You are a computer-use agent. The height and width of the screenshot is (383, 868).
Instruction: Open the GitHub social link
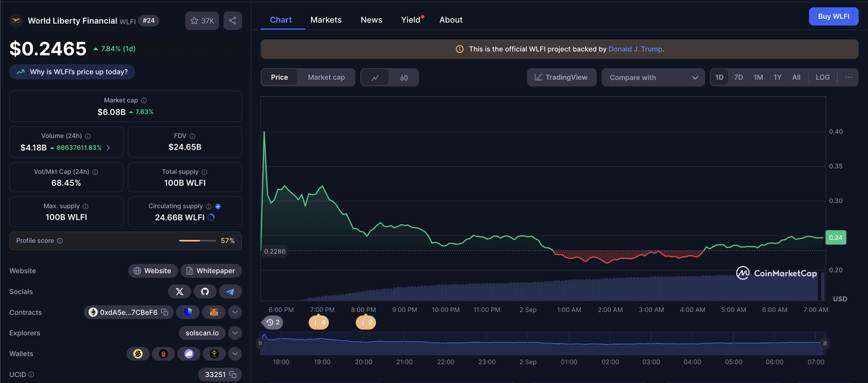click(x=205, y=291)
